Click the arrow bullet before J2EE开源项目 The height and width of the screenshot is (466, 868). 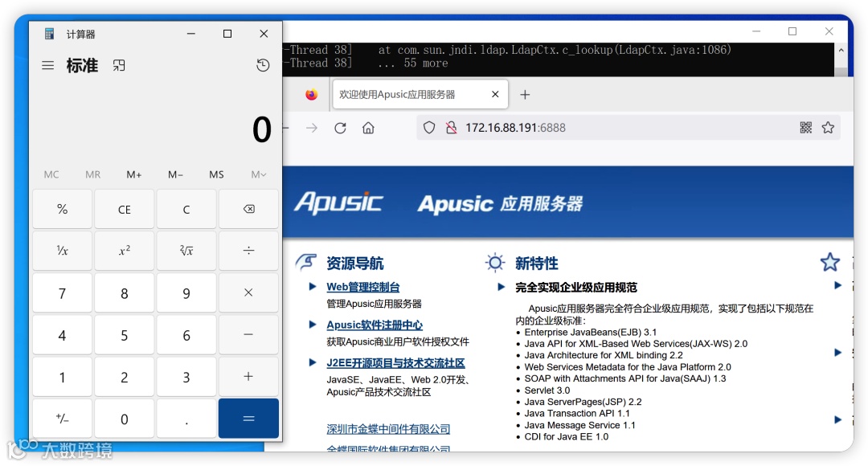click(x=312, y=363)
